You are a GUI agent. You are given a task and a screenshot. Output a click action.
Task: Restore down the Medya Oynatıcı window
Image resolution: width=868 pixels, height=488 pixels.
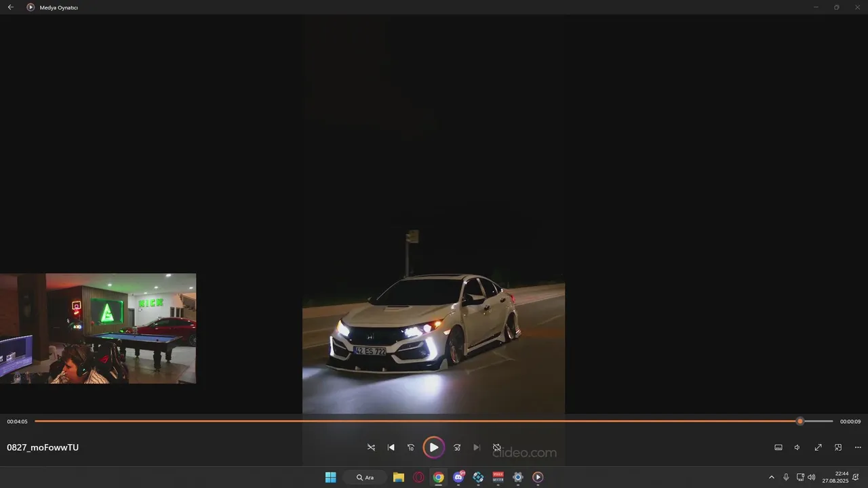click(836, 7)
